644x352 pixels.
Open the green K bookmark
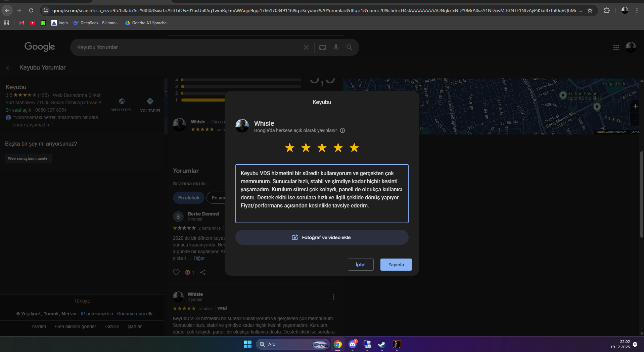point(43,23)
